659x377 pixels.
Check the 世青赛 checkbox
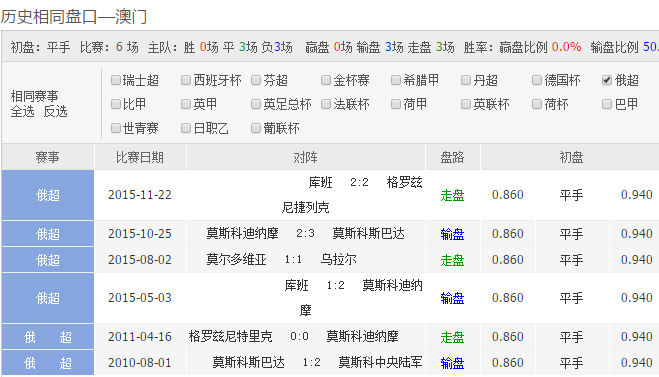point(116,128)
